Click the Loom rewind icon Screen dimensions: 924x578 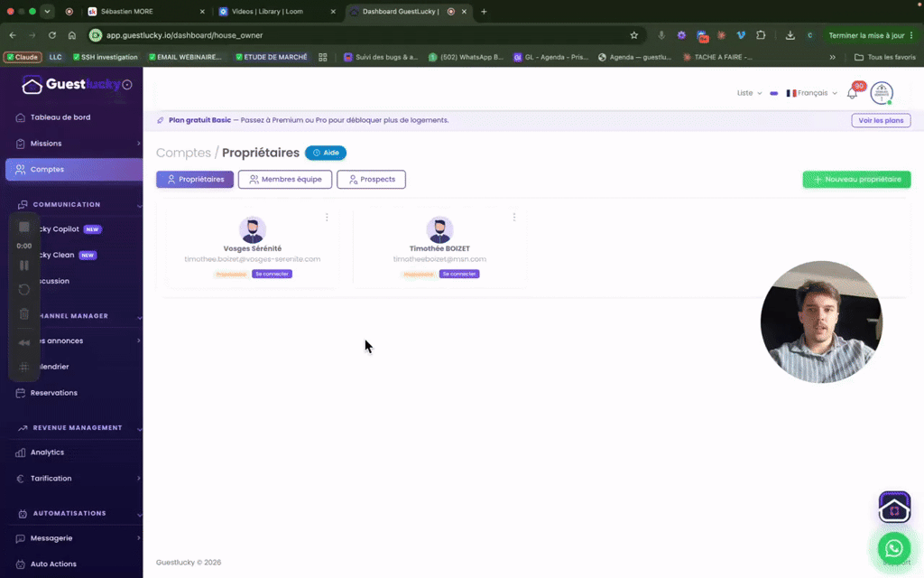pos(24,342)
